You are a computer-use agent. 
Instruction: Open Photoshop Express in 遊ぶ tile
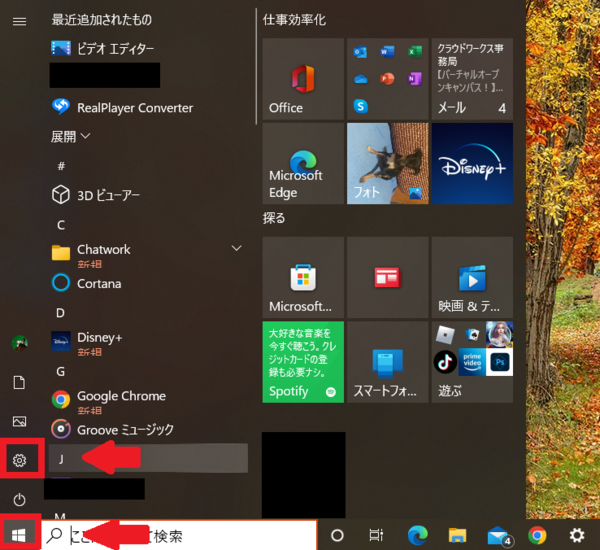click(500, 362)
